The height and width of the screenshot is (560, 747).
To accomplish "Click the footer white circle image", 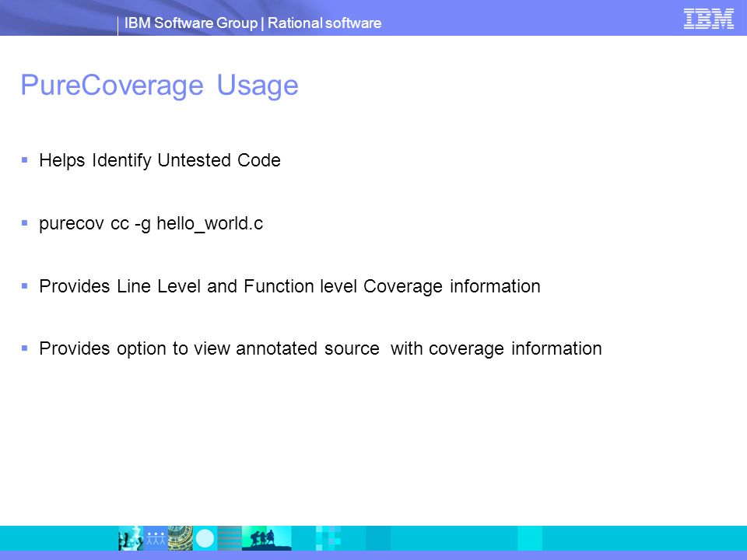I will (x=205, y=538).
